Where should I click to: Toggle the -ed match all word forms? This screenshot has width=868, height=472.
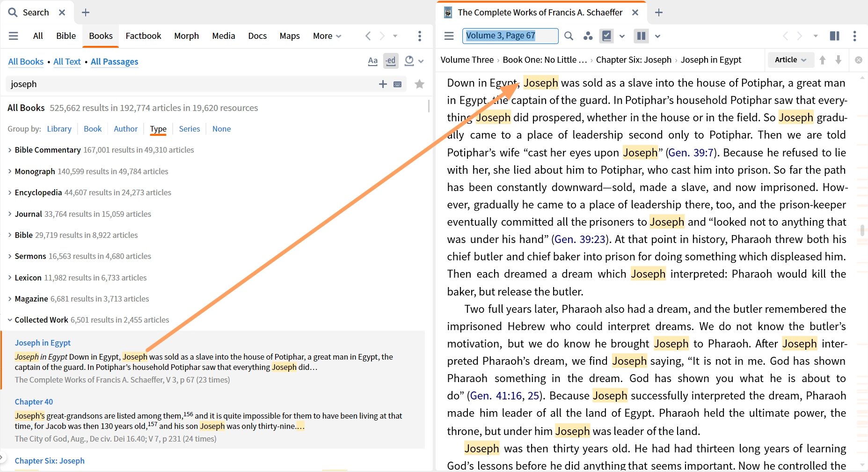click(391, 61)
